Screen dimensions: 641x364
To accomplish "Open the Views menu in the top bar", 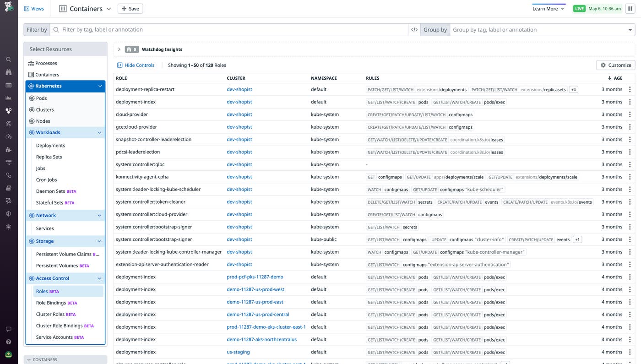I will pyautogui.click(x=34, y=8).
